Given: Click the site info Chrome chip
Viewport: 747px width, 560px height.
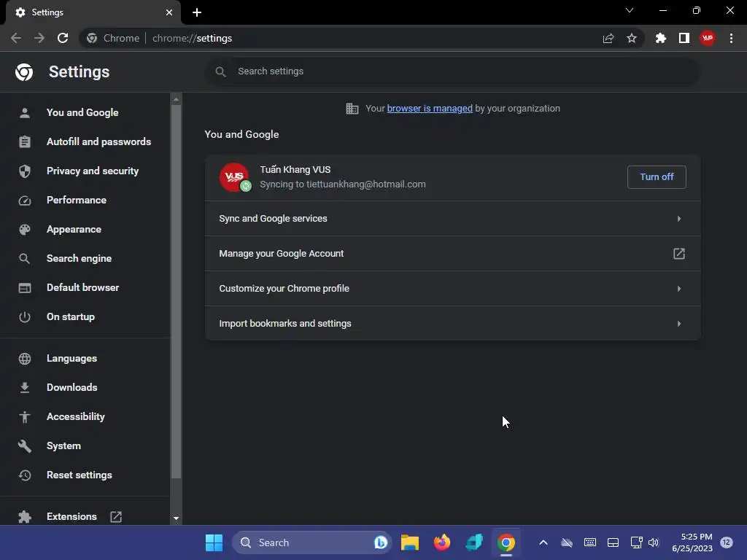Looking at the screenshot, I should point(113,38).
